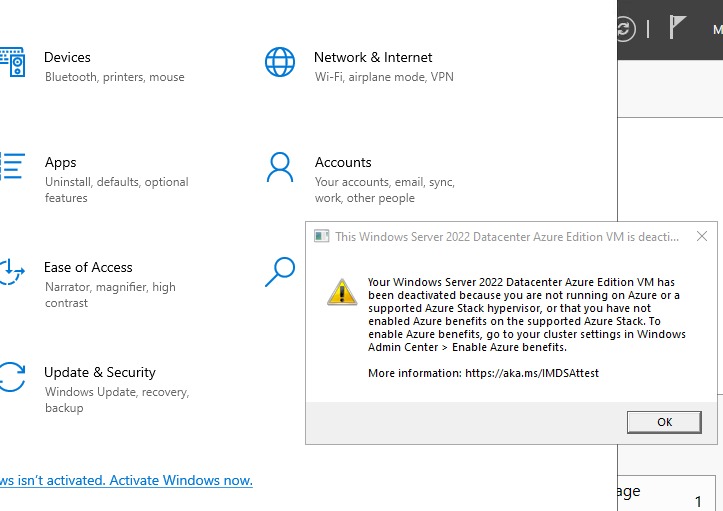Click the Server Manager refresh icon
Screen dimensions: 723x511
(624, 29)
